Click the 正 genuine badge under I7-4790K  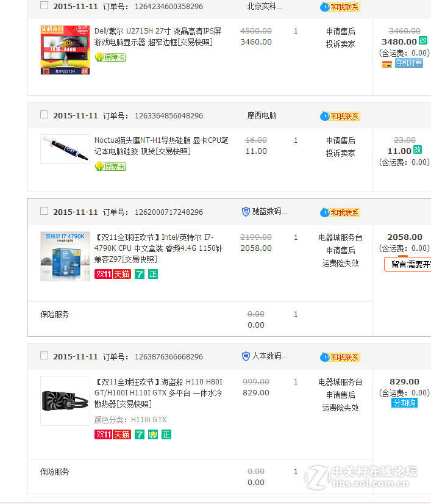(x=153, y=274)
